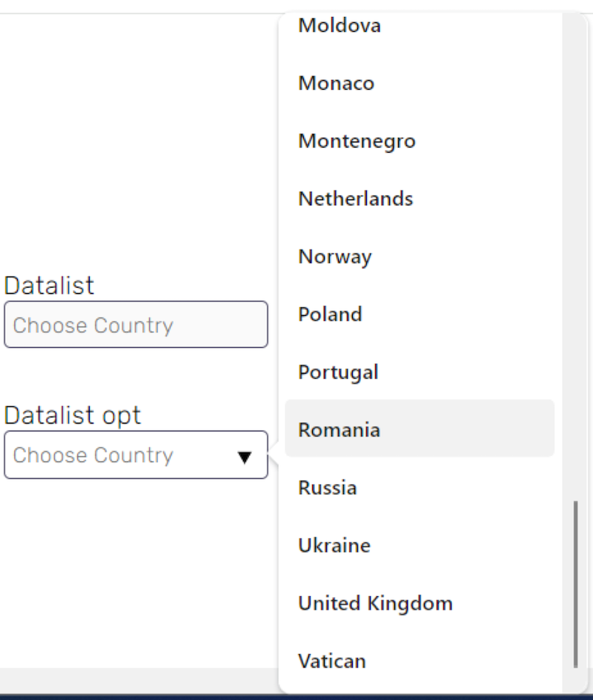Screen dimensions: 593x700
Task: Select Vatican at the list bottom
Action: [x=420, y=661]
